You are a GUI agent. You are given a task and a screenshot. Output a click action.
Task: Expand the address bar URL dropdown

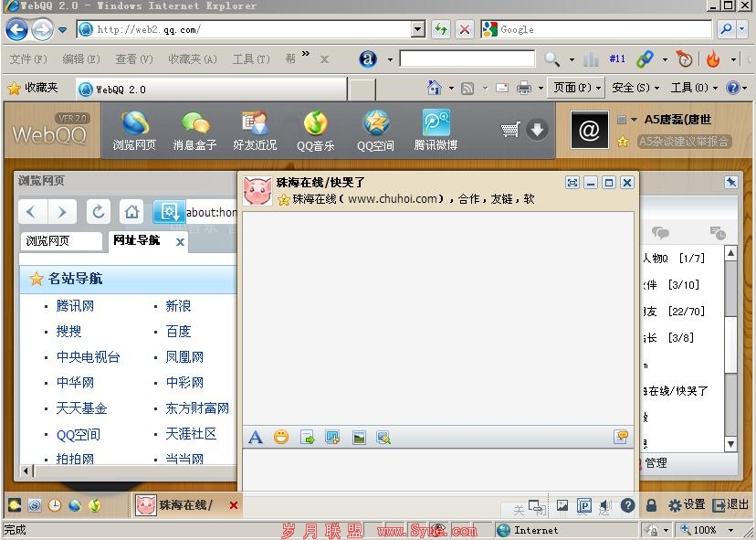[x=418, y=30]
